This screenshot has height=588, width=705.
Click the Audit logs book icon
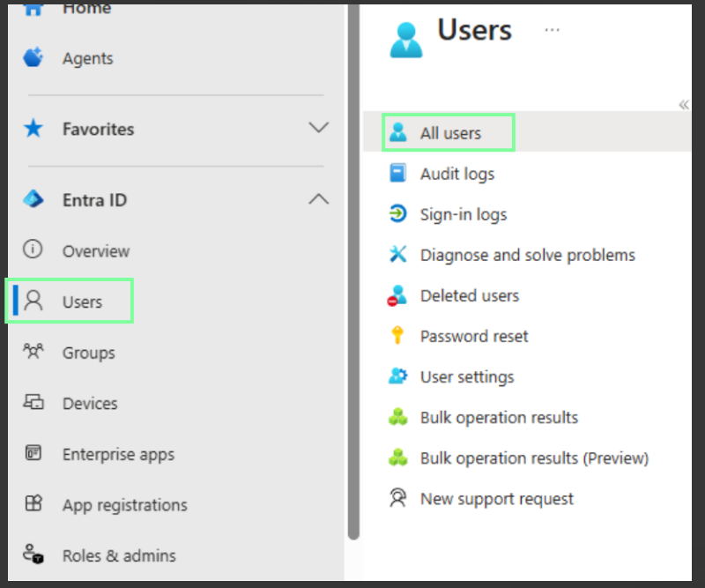[x=397, y=173]
